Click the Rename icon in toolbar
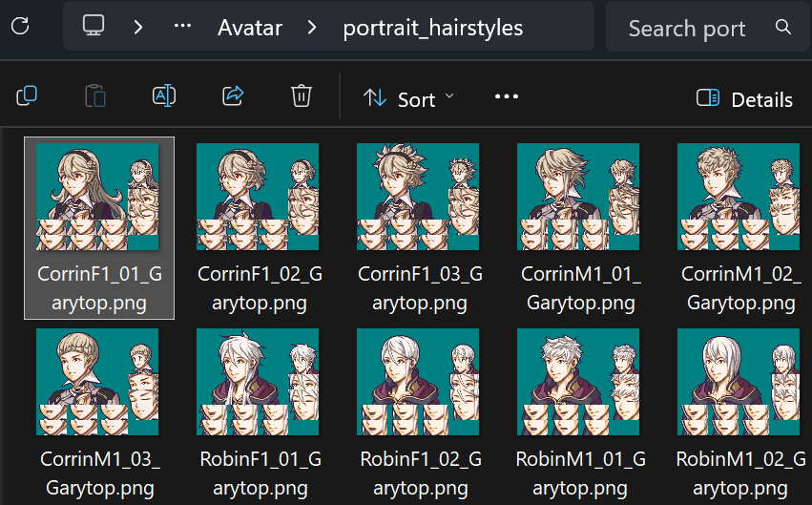The image size is (812, 505). click(164, 96)
